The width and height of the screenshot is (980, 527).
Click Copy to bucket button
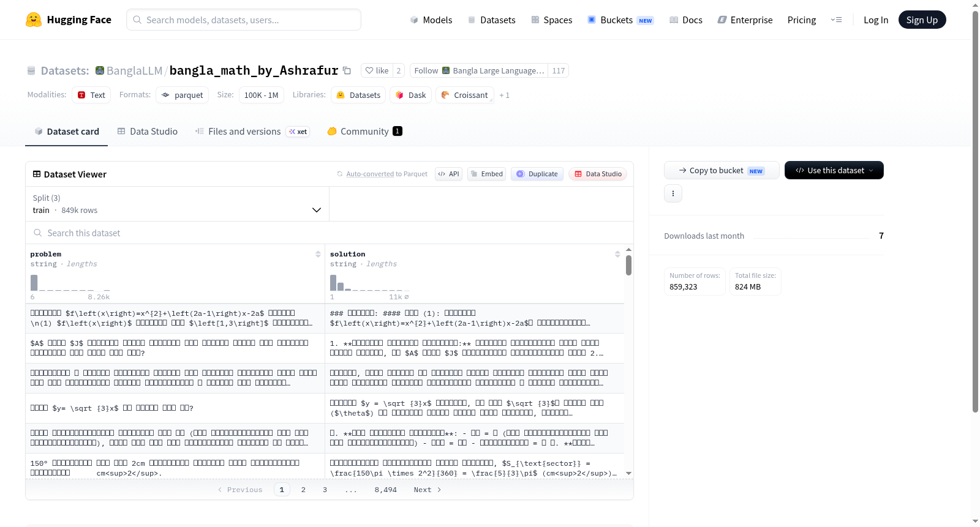(722, 170)
